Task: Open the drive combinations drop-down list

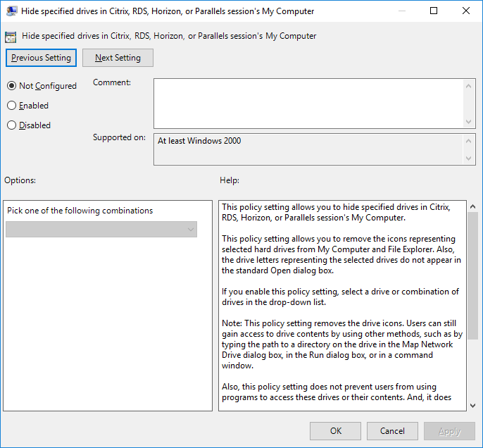Action: pos(101,230)
